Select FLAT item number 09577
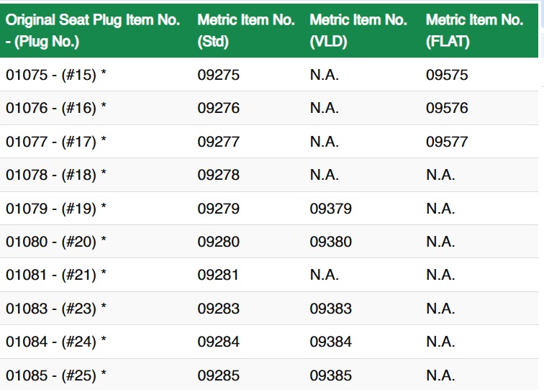544x392 pixels. pyautogui.click(x=447, y=142)
